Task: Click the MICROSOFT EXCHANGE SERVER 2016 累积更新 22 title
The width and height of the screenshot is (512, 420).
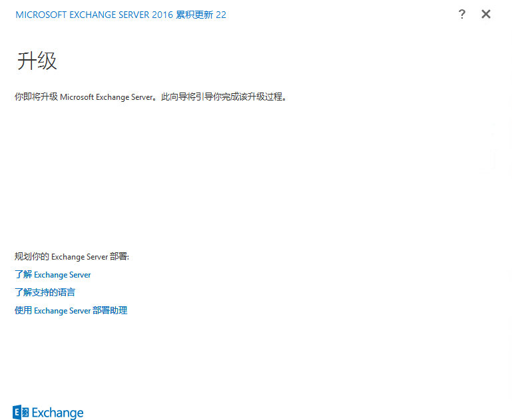Action: click(x=121, y=15)
